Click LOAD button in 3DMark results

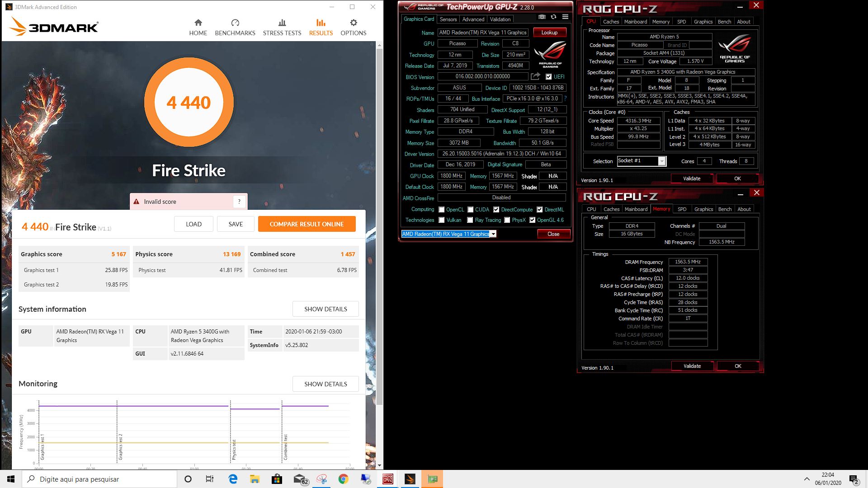click(193, 224)
